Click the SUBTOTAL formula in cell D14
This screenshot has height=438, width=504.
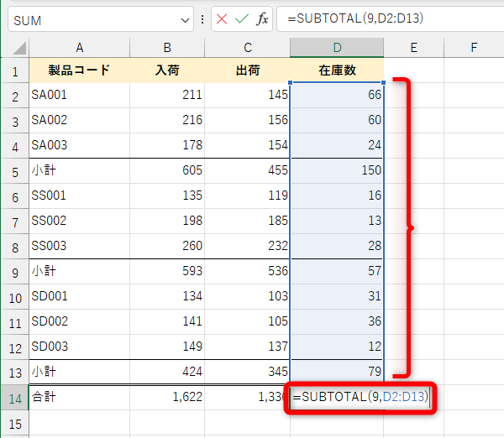point(360,397)
